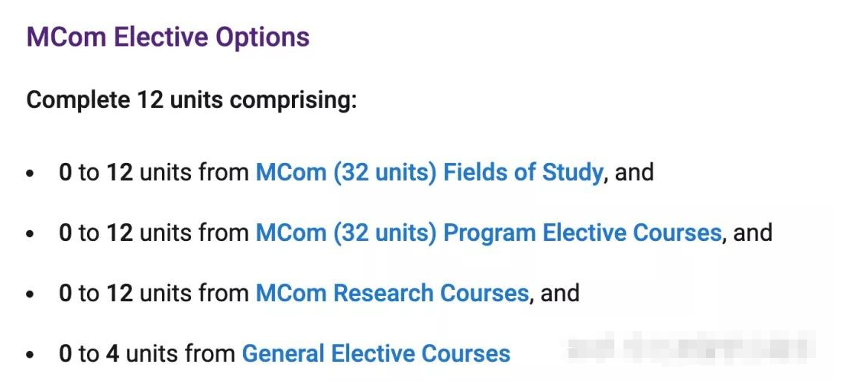868x390 pixels.
Task: Click the bullet before Program Elective Courses row
Action: click(x=30, y=234)
